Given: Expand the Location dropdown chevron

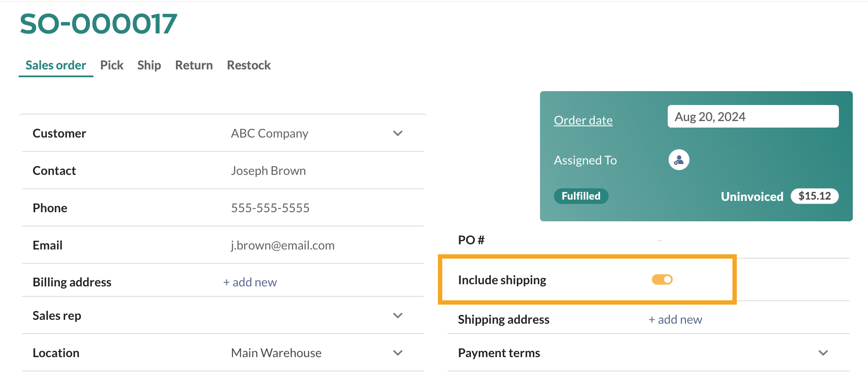Looking at the screenshot, I should 398,353.
